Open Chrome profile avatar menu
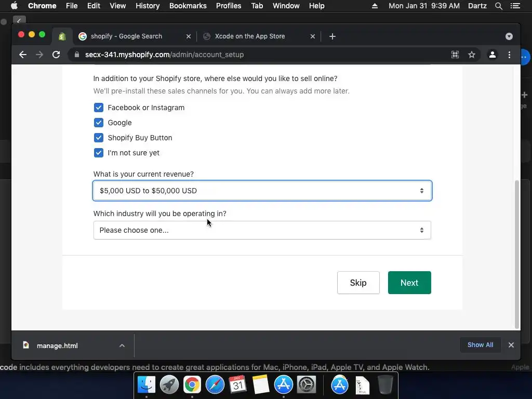 pyautogui.click(x=493, y=55)
